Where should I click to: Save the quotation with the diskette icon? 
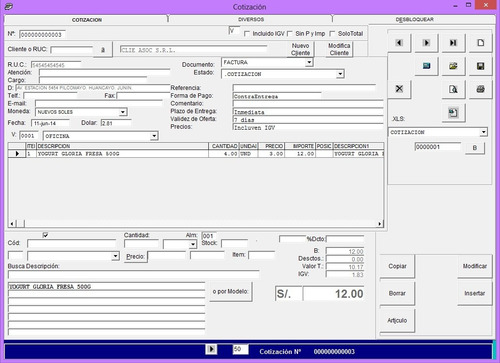(x=480, y=66)
